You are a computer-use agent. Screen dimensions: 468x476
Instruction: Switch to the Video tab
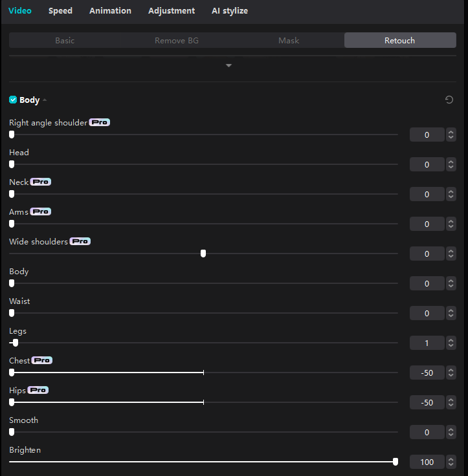click(x=20, y=10)
